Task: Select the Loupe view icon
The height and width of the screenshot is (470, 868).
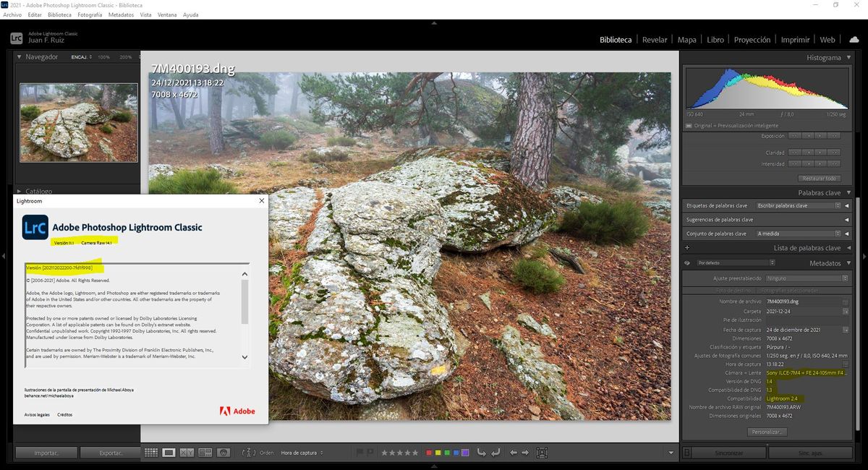Action: click(169, 453)
